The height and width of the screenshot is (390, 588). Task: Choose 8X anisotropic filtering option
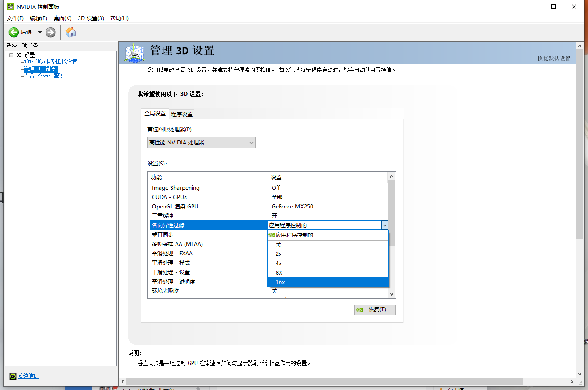(x=328, y=272)
